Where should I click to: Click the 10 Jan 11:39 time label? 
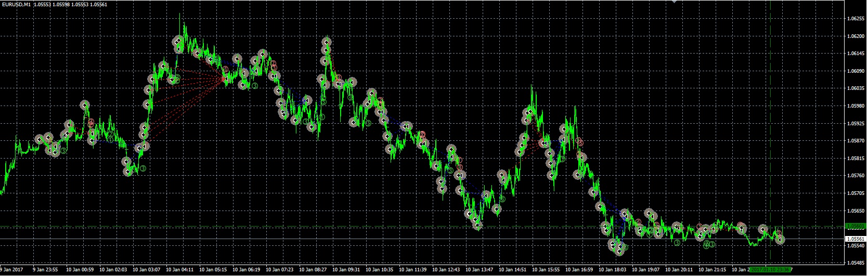point(413,270)
